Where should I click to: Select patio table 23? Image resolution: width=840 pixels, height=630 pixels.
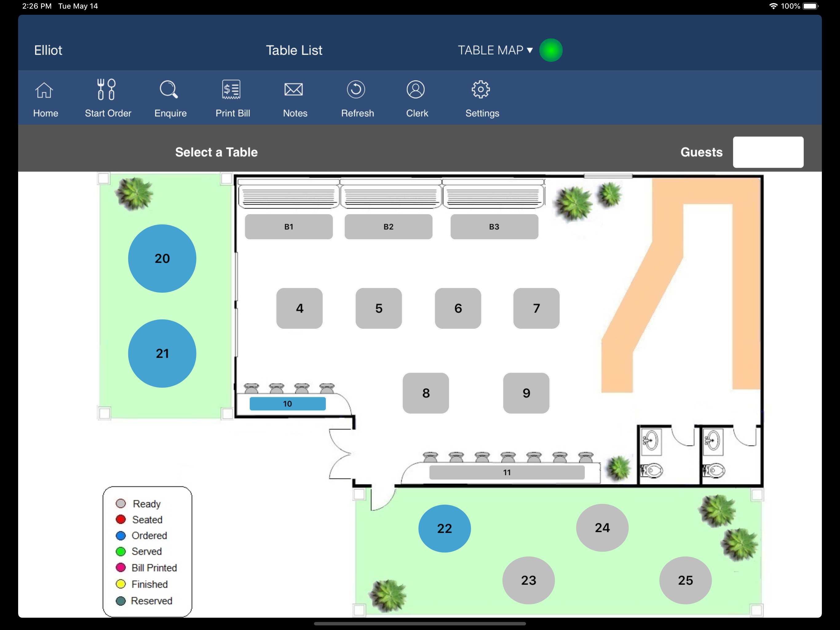(x=529, y=580)
